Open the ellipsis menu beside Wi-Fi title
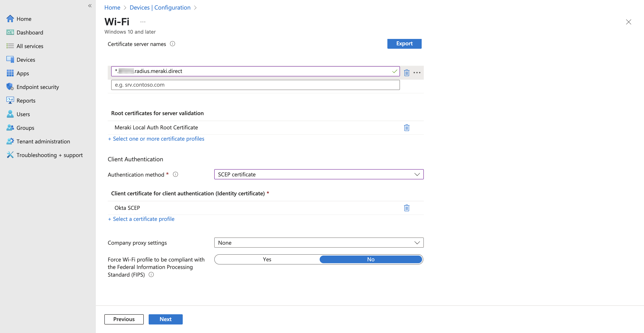The height and width of the screenshot is (333, 644). pyautogui.click(x=143, y=22)
